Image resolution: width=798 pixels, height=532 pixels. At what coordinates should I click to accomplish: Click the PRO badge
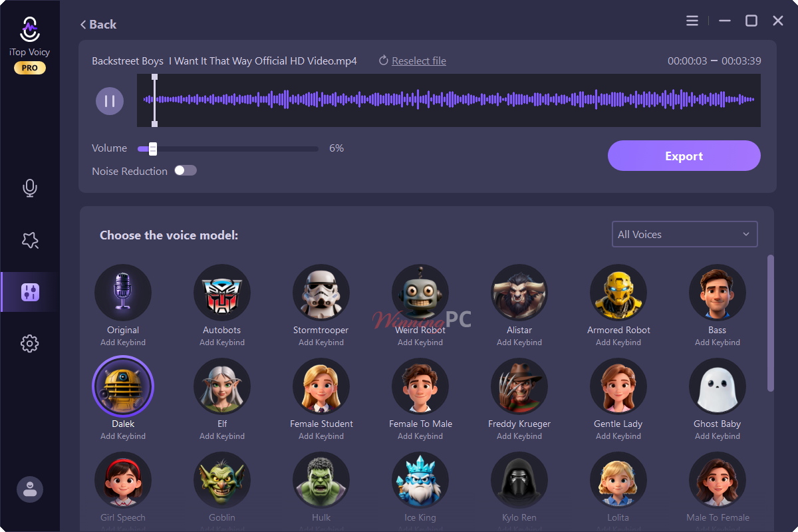[x=30, y=68]
